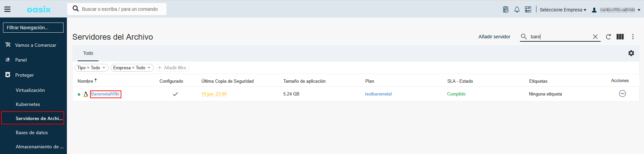This screenshot has width=644, height=154.
Task: Open the vertical three-dot more options menu
Action: coord(633,37)
